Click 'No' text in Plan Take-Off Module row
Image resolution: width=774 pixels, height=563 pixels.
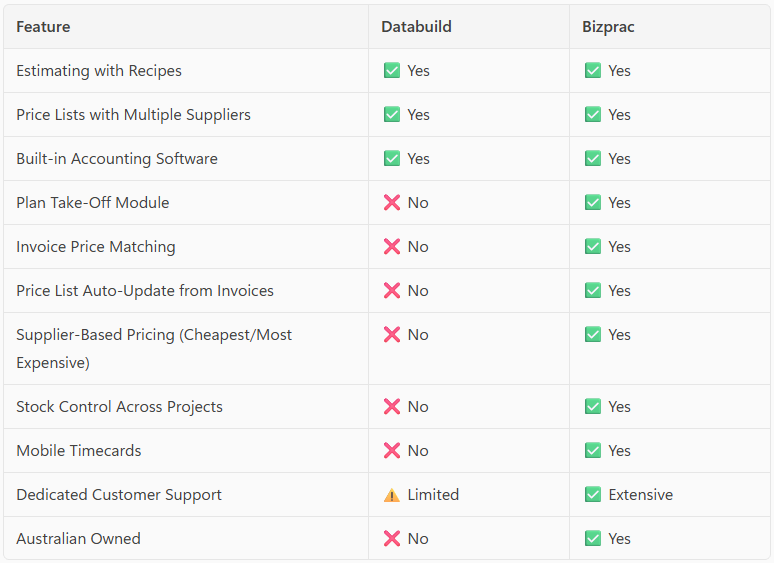418,203
